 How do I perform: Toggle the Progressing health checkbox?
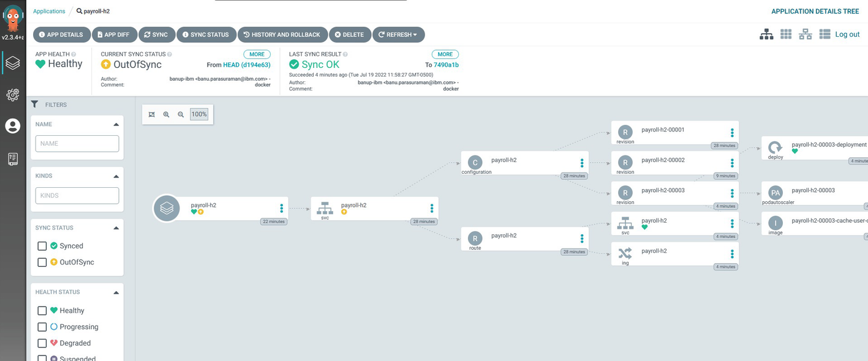pyautogui.click(x=42, y=327)
